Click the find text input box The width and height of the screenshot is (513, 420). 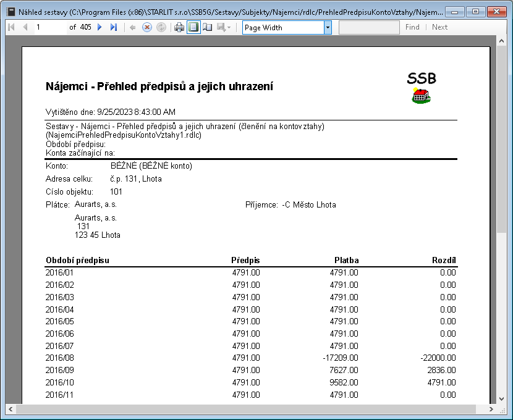pos(369,27)
